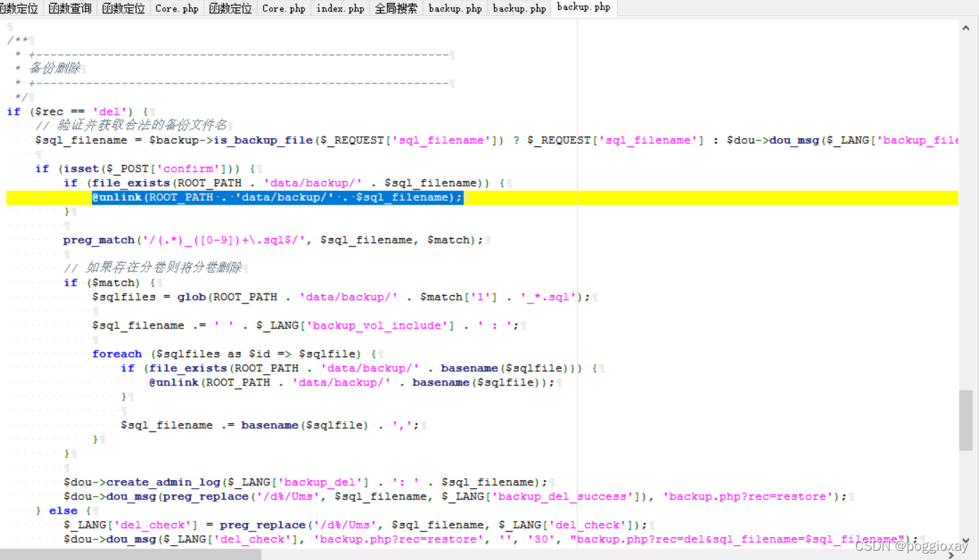Viewport: 979px width, 560px height.
Task: Click the $sqlfiles = glob line
Action: (x=342, y=297)
